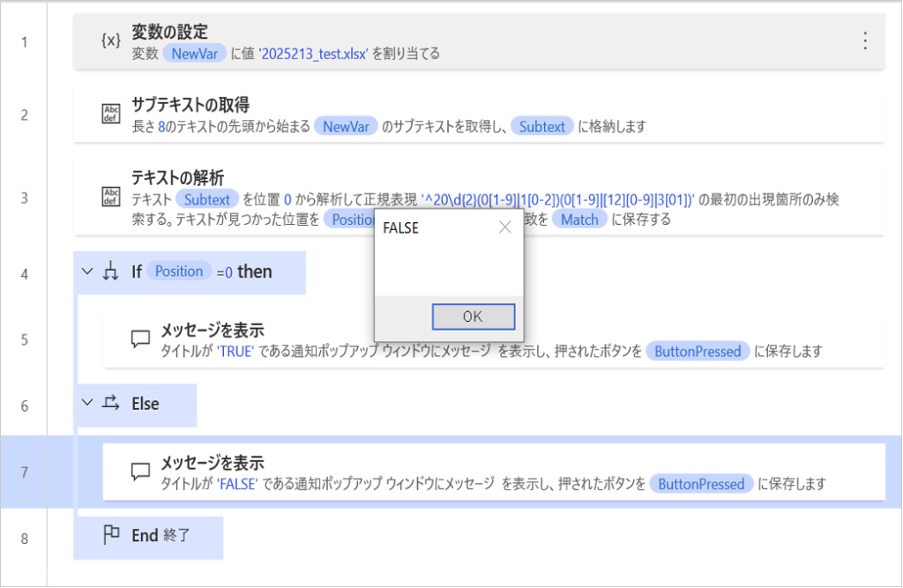
Task: Click the NewVar pill in 変数の設定 action
Action: click(193, 54)
